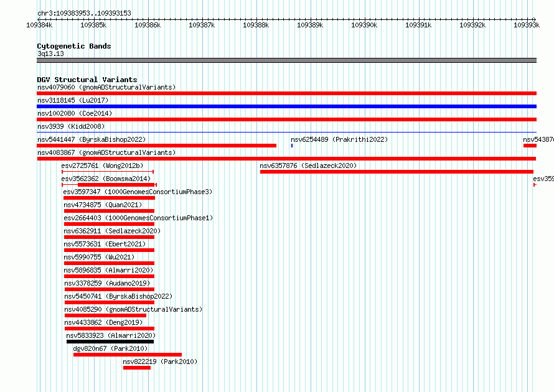Click the nsv4734875 (Quan2021) label
554x392 pixels.
click(x=103, y=205)
